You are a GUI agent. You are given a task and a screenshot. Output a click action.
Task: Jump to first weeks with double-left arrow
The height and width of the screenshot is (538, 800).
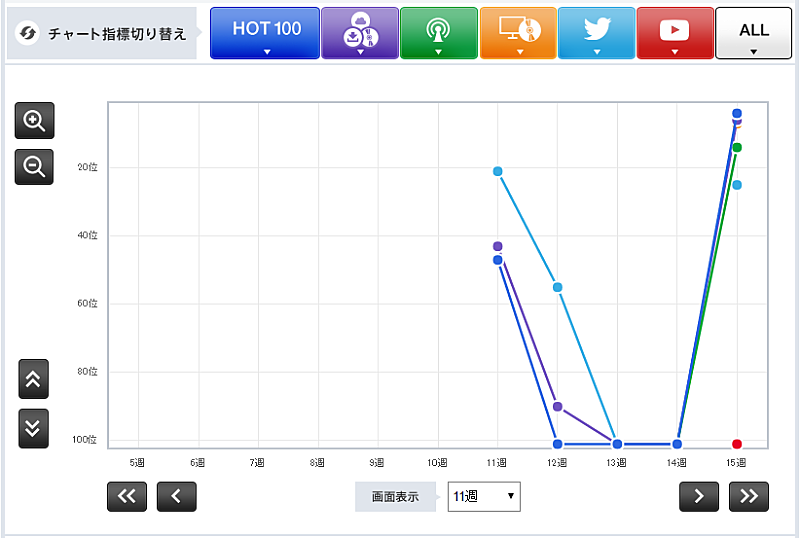(126, 496)
